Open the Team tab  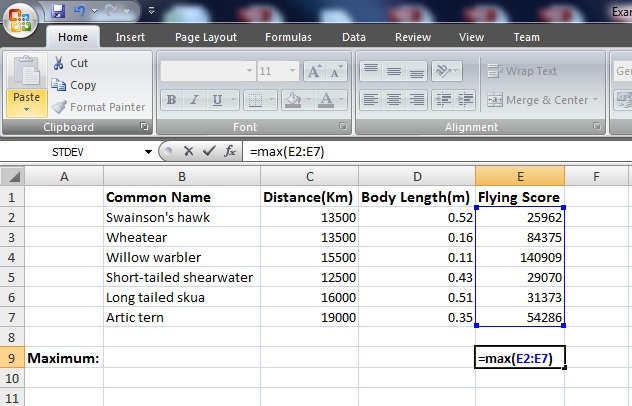(526, 37)
